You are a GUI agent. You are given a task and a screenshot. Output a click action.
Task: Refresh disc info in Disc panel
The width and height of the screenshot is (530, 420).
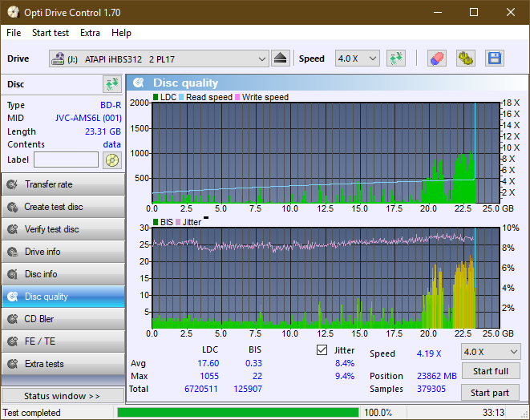click(x=112, y=84)
